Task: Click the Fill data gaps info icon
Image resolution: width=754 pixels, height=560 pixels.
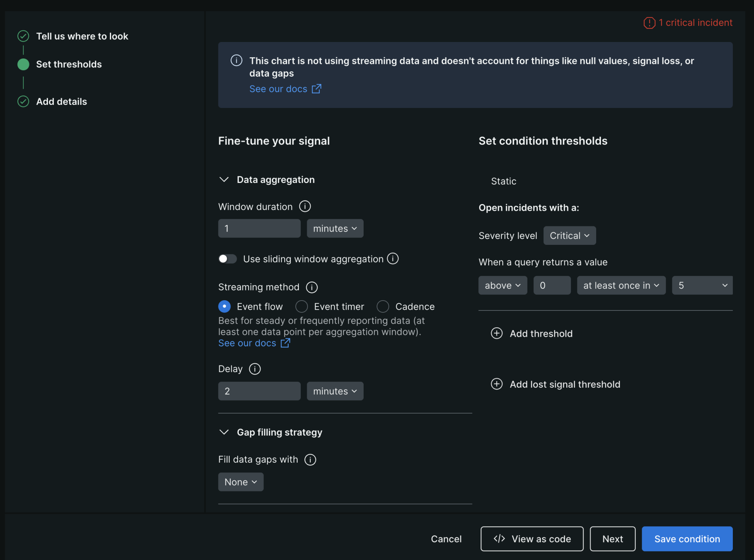Action: click(x=310, y=460)
